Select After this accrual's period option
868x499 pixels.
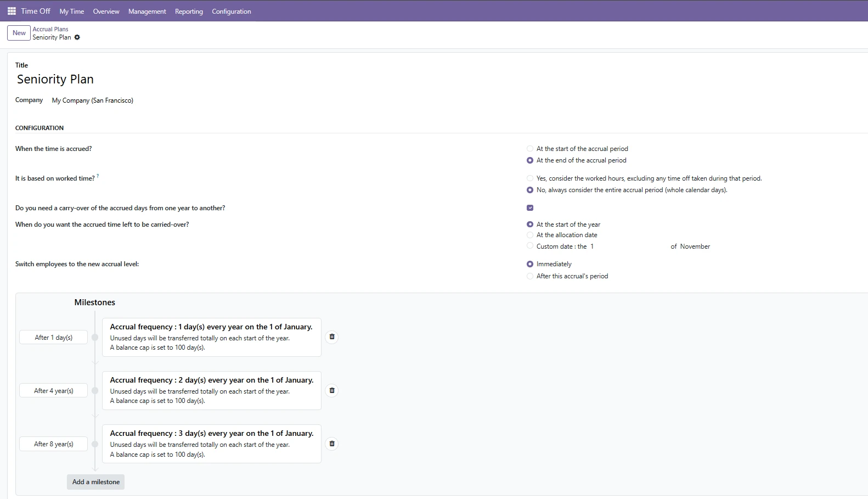pyautogui.click(x=530, y=276)
